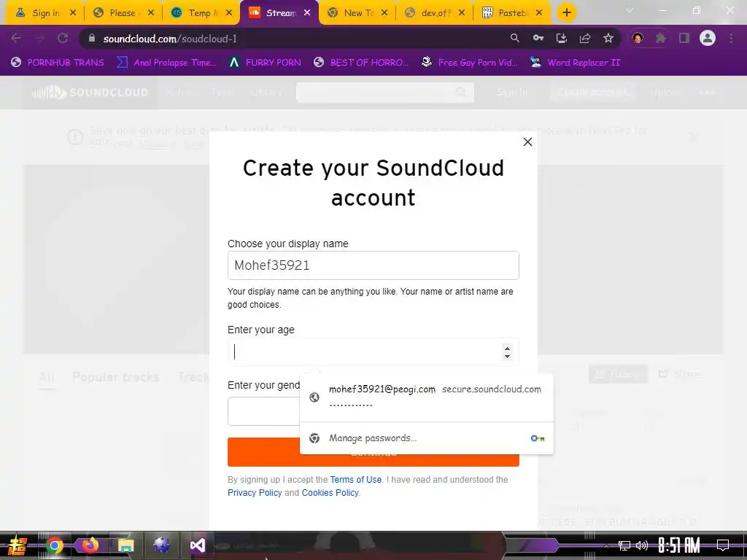The width and height of the screenshot is (747, 560).
Task: Open Visual Studio from the taskbar
Action: (198, 545)
